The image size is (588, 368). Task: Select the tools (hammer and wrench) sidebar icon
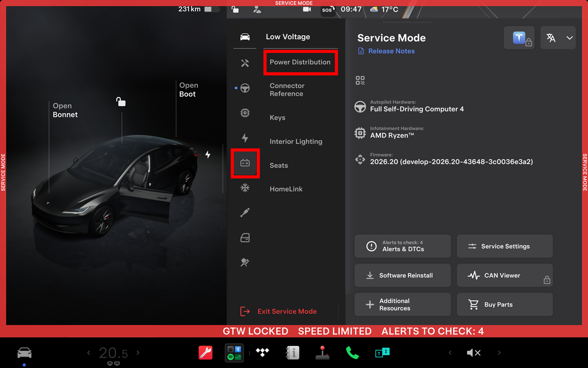tap(245, 63)
